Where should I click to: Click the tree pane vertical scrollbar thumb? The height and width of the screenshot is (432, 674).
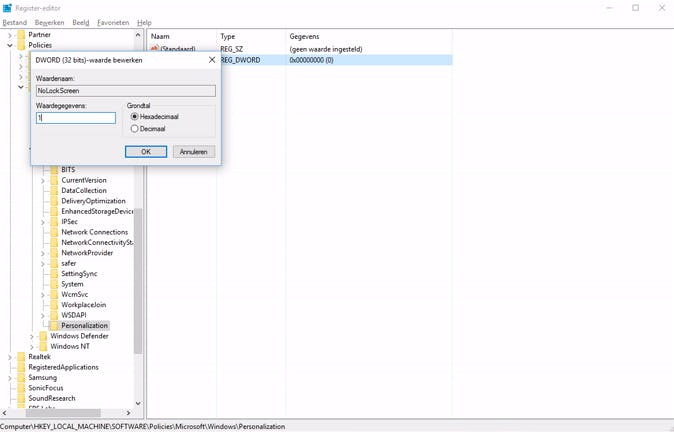[x=138, y=281]
